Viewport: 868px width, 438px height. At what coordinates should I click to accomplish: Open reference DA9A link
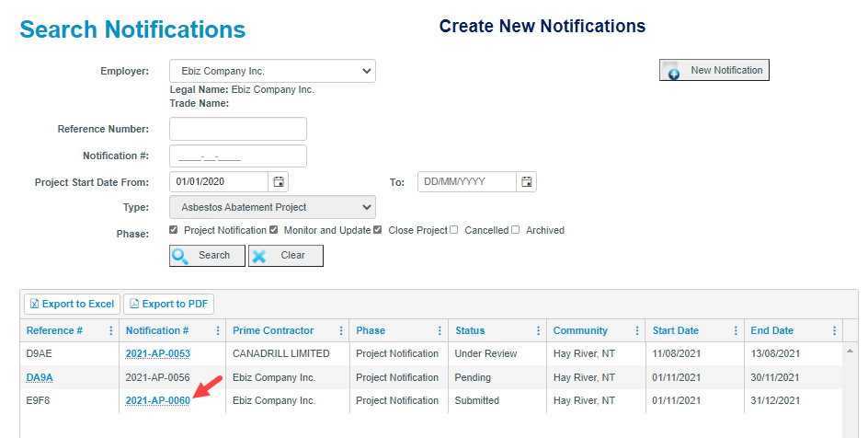(40, 377)
